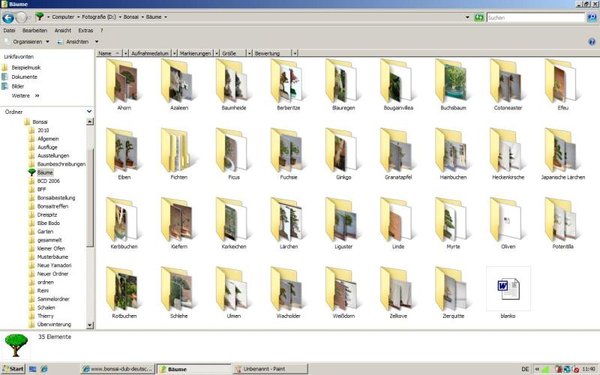Select the blanko Word document
Screen dimensions: 600x375
point(508,289)
